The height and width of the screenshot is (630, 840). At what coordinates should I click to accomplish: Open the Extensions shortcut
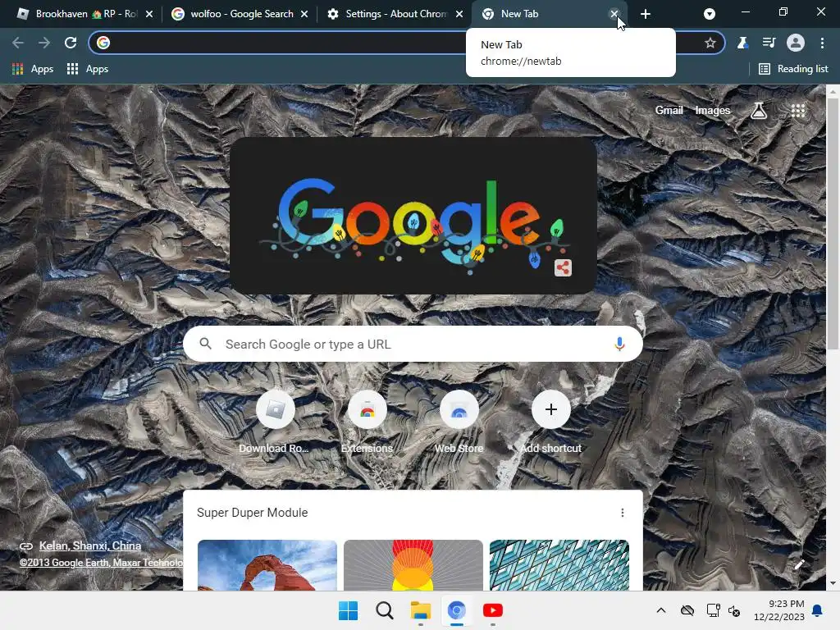[x=367, y=423]
